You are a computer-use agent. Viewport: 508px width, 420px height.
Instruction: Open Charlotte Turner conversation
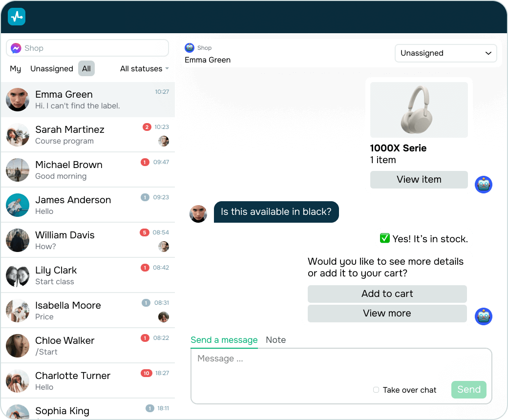[88, 381]
